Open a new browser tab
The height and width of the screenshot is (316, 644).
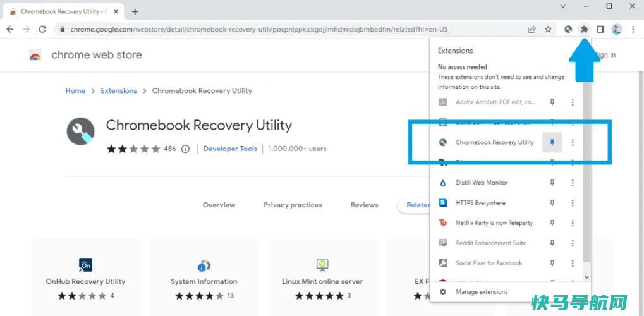(135, 11)
